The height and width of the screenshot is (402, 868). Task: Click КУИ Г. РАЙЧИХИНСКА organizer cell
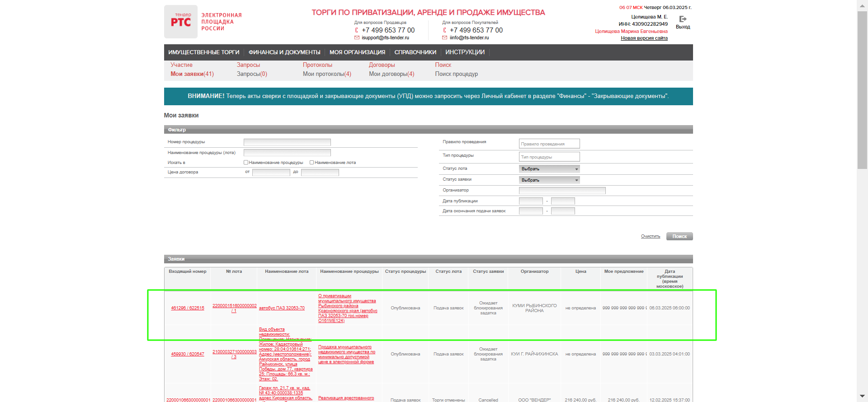pos(534,354)
